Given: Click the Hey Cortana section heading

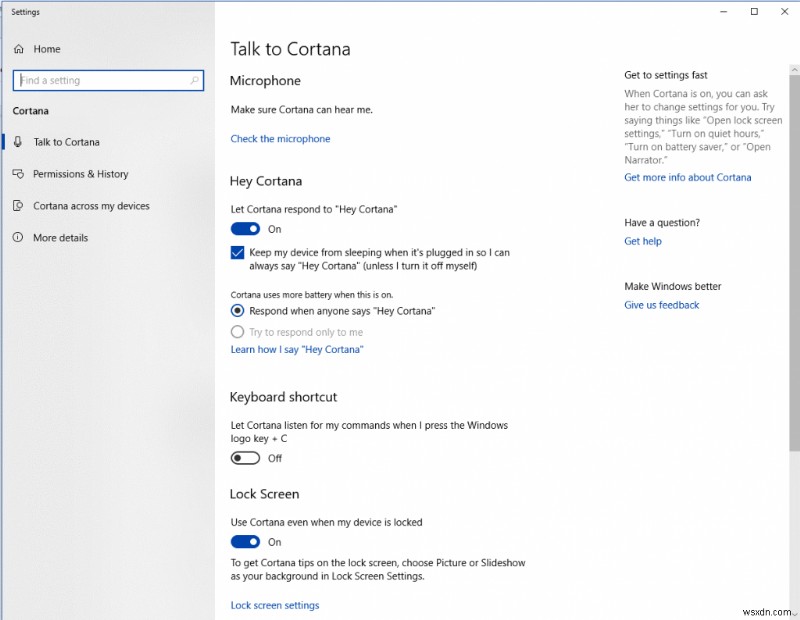Looking at the screenshot, I should point(266,181).
